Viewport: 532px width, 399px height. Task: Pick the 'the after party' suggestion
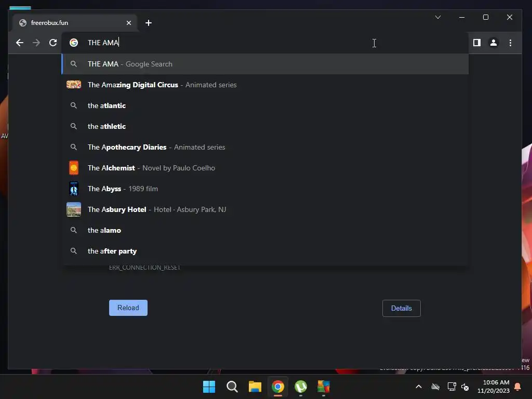click(265, 251)
